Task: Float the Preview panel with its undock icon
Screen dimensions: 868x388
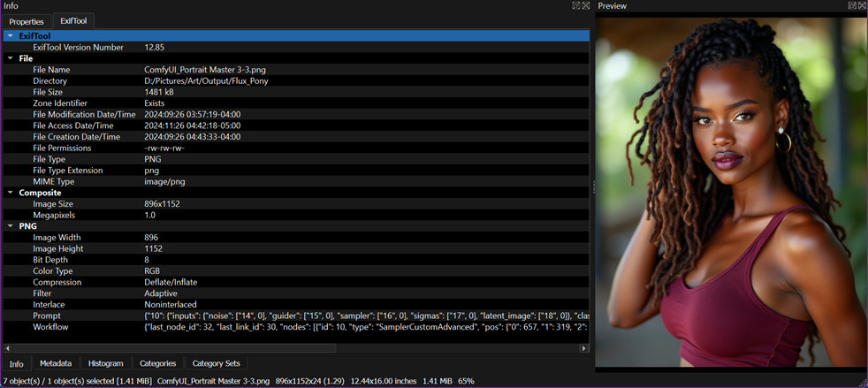Action: 852,5
